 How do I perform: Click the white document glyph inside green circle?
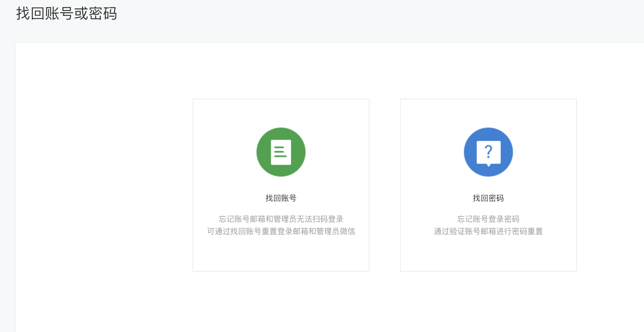coord(281,161)
